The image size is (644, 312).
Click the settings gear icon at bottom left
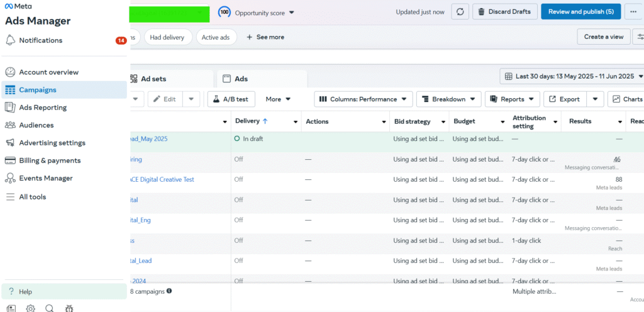coord(30,308)
